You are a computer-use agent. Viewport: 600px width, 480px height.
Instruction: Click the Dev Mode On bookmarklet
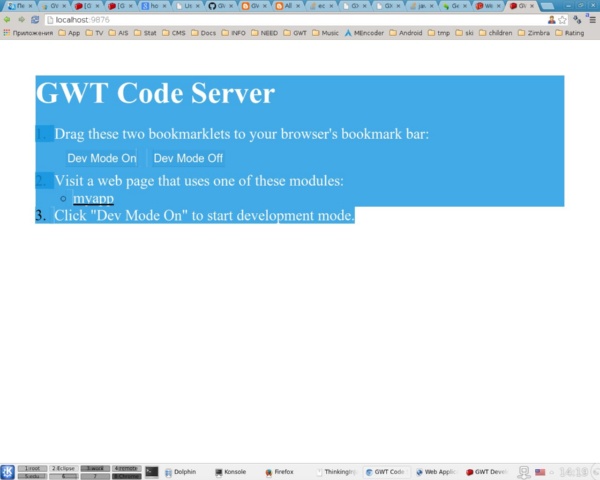[102, 158]
